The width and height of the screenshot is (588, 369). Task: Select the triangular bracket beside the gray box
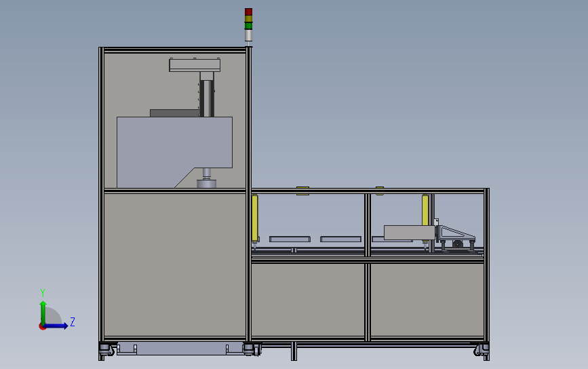click(456, 233)
